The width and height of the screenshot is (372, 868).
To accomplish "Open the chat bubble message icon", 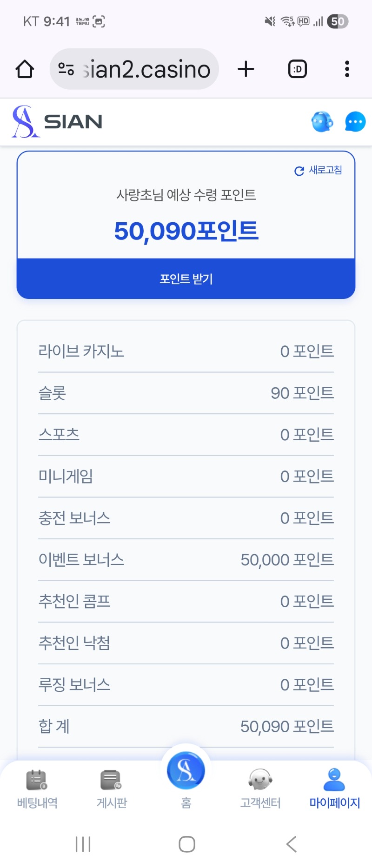I will point(355,122).
